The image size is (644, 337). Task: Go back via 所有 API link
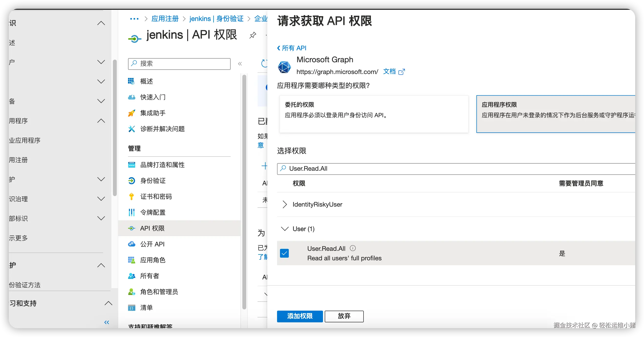tap(291, 48)
